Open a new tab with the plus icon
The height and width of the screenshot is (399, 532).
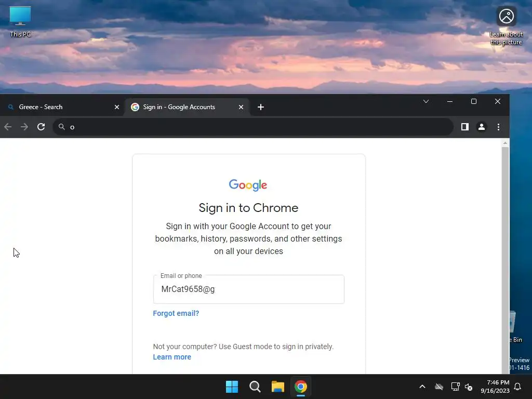coord(261,107)
